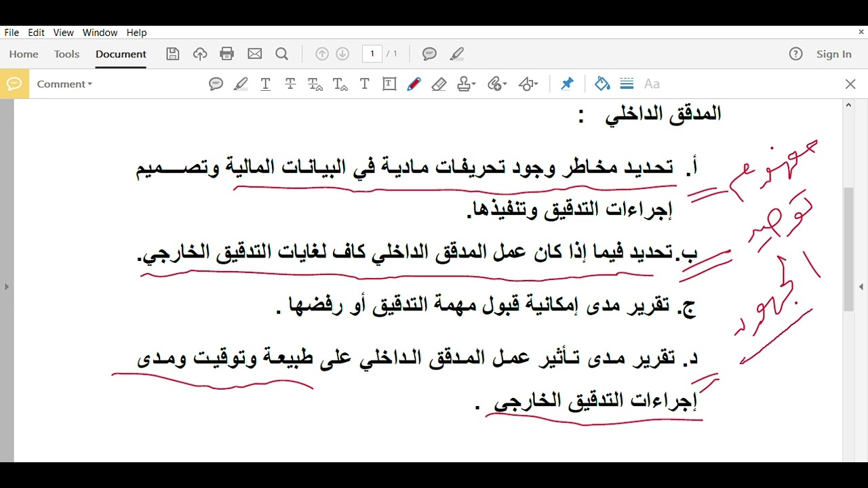Click the upload to cloud icon
The height and width of the screenshot is (488, 868).
[200, 54]
